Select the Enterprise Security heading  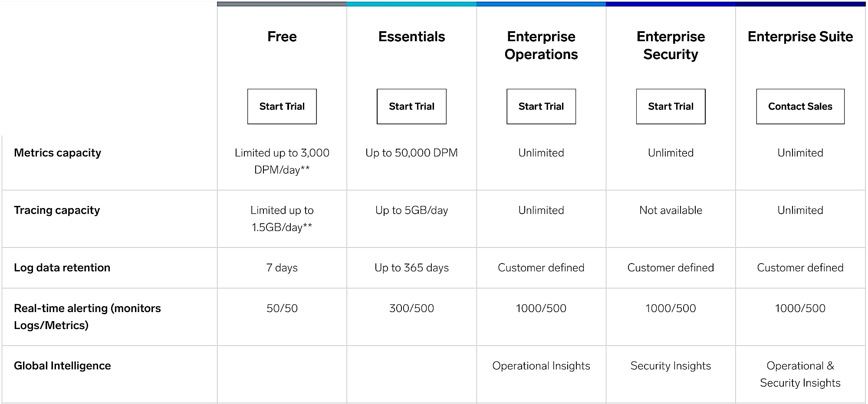(671, 46)
